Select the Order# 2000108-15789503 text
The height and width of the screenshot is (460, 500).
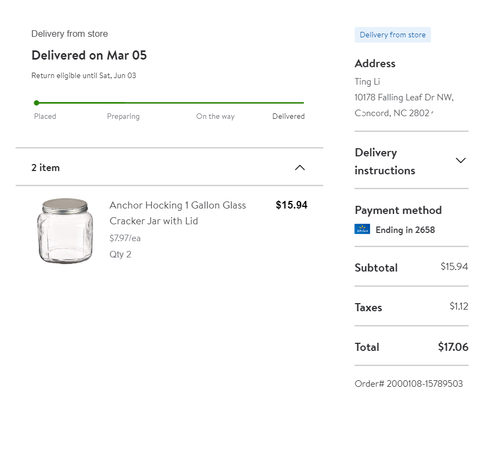[409, 384]
